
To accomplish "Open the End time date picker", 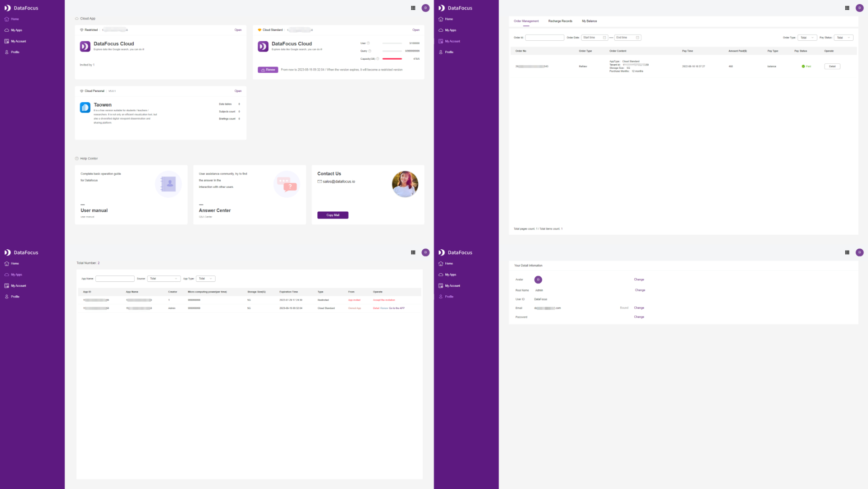I will click(x=627, y=38).
